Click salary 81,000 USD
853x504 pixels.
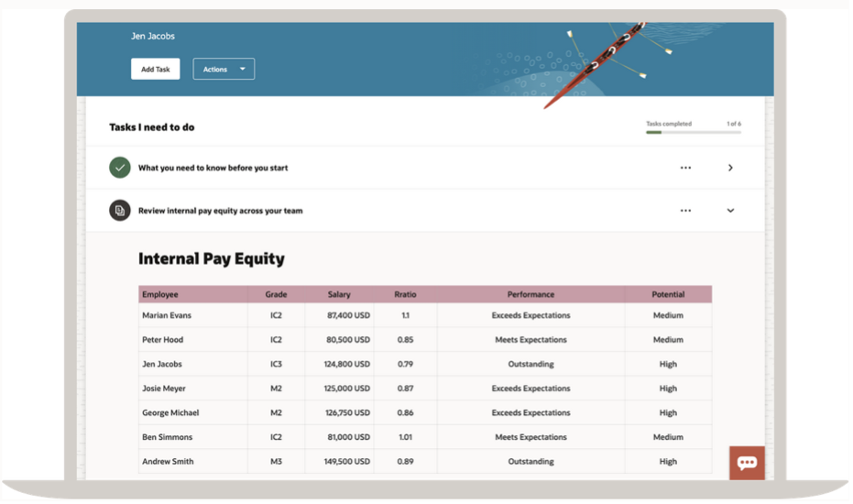point(349,437)
